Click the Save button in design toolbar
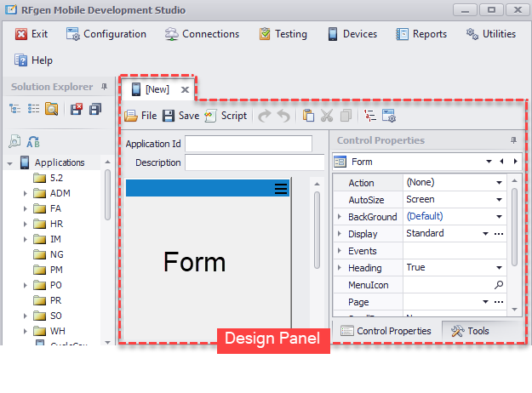Image resolution: width=532 pixels, height=393 pixels. (180, 116)
